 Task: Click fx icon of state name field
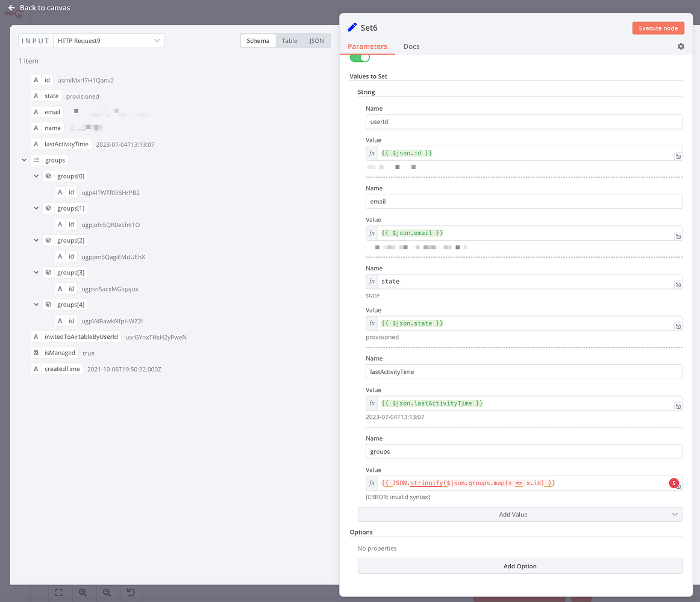372,281
